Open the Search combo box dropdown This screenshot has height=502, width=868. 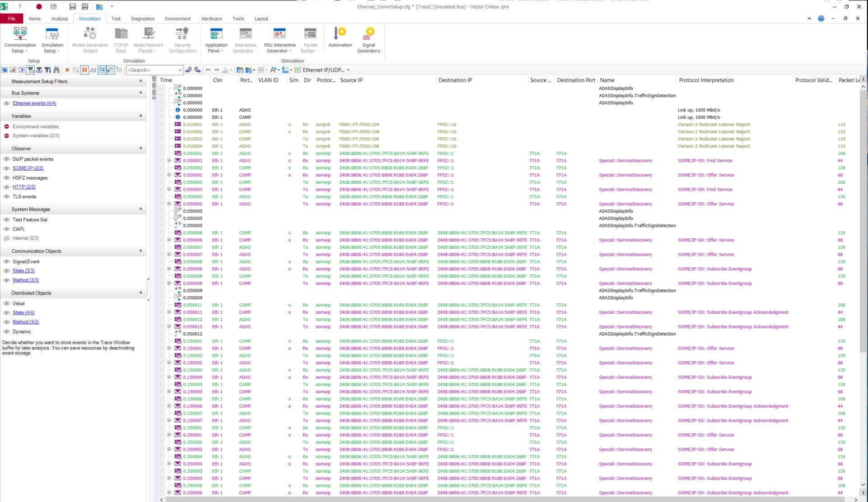pos(180,70)
